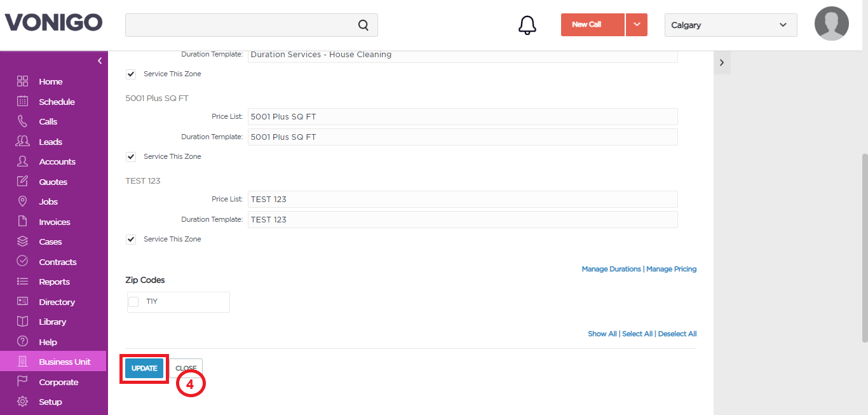Open the Manage Pricing link
Viewport: 868px width, 415px height.
tap(671, 269)
